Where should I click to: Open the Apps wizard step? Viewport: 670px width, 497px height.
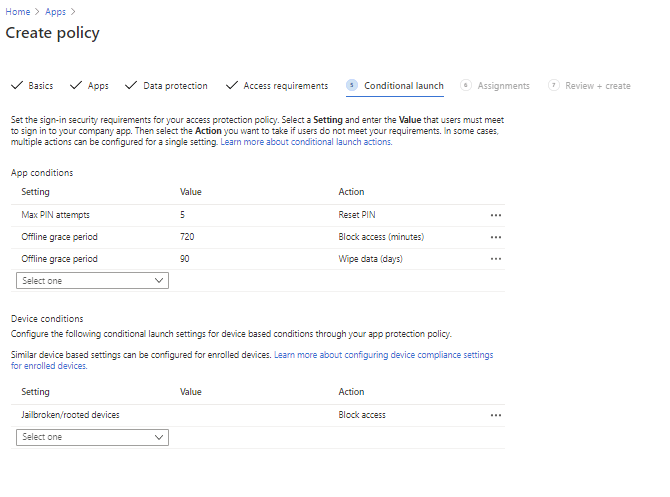point(98,86)
